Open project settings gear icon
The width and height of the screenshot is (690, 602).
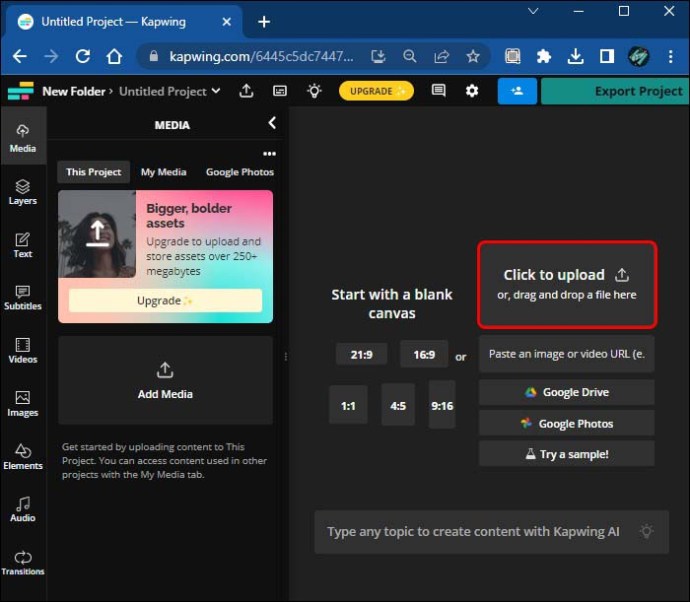[472, 91]
